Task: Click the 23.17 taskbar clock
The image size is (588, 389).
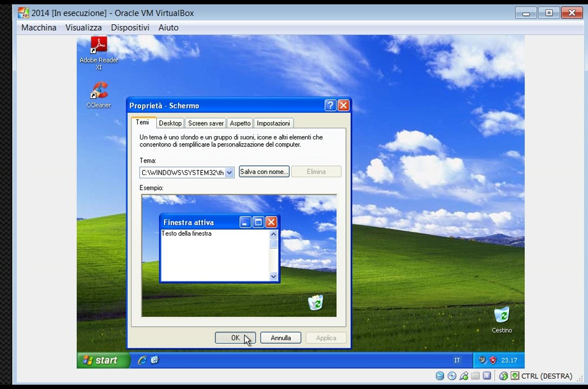Action: [509, 360]
